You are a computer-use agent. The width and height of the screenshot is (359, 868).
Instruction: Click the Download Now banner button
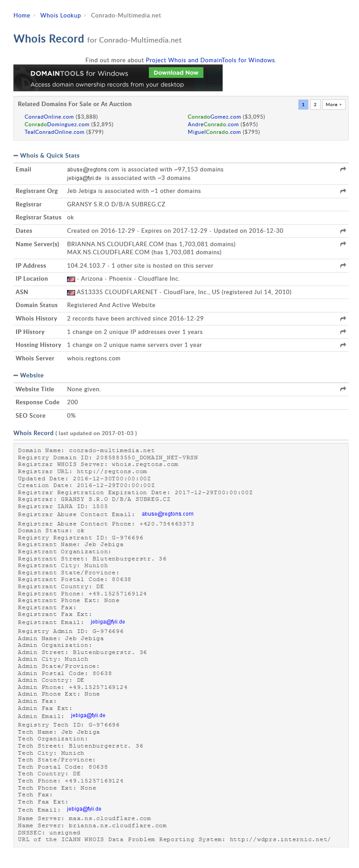[176, 73]
